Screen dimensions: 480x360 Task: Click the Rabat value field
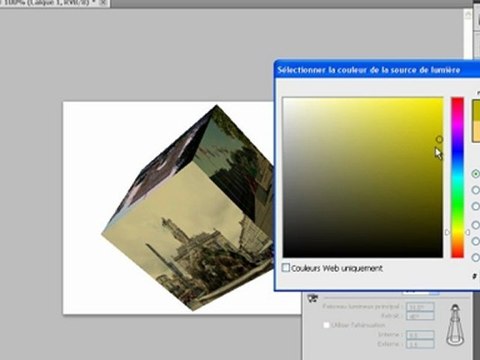click(x=420, y=316)
